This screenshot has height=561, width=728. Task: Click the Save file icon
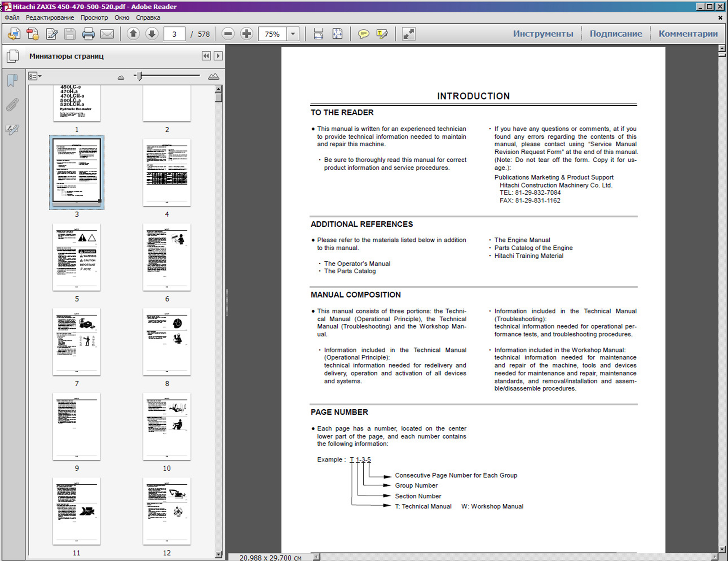click(x=70, y=34)
